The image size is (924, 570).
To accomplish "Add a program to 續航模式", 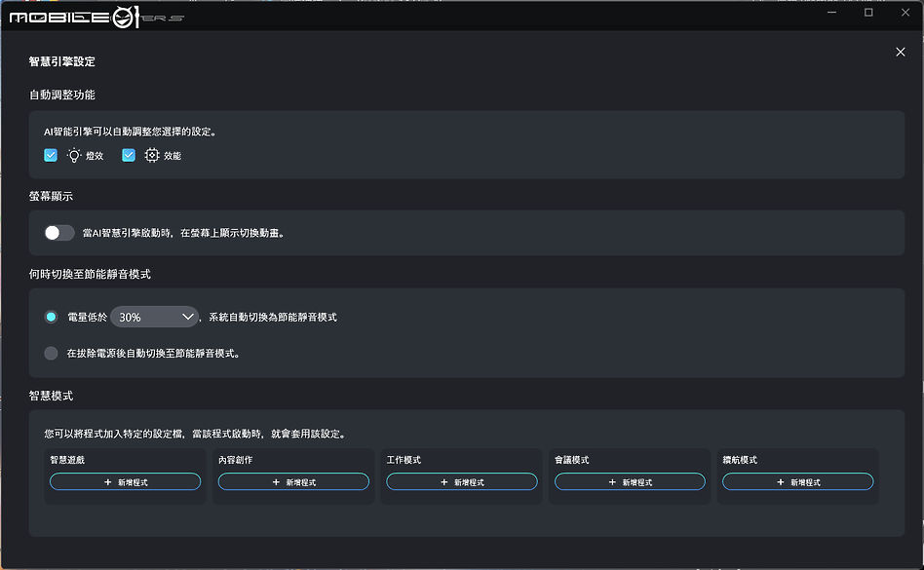I will tap(797, 481).
